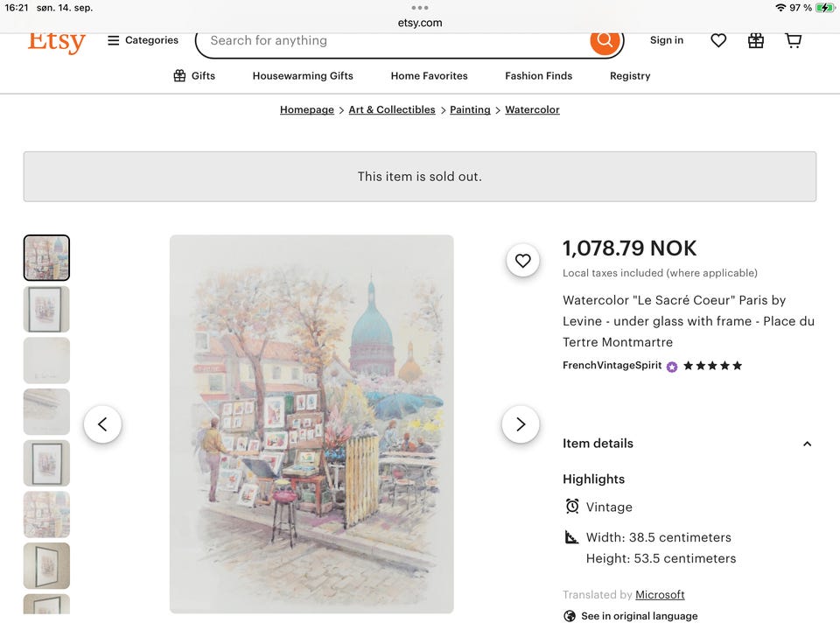Click the Etsy logo
Screen dimensions: 840x630
point(56,41)
